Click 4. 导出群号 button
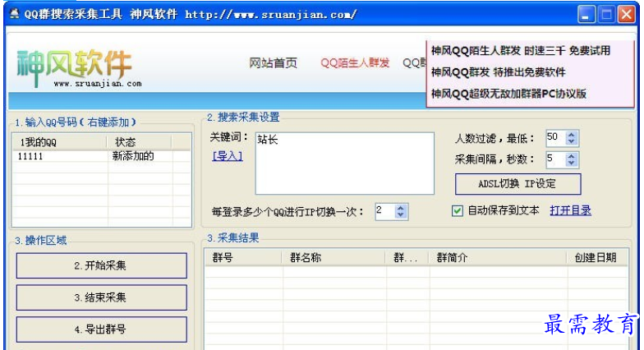The height and width of the screenshot is (350, 644). 102,329
